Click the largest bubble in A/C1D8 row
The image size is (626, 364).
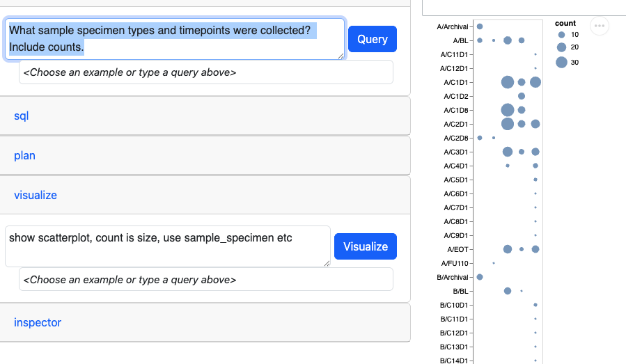(508, 110)
